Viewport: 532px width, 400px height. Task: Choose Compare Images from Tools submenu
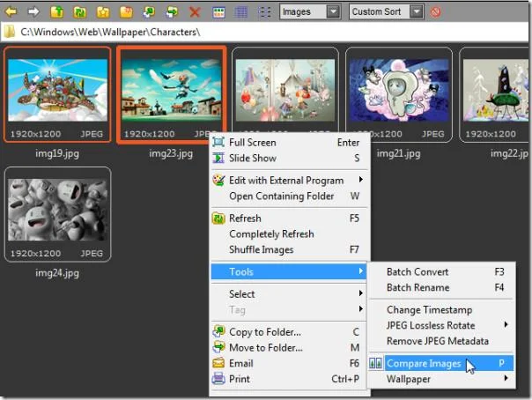click(441, 363)
